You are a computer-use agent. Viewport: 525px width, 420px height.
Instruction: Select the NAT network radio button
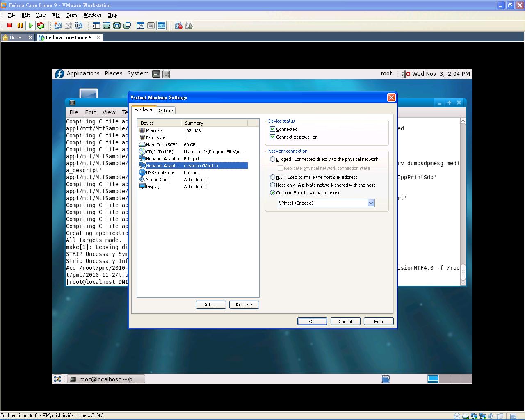point(272,177)
